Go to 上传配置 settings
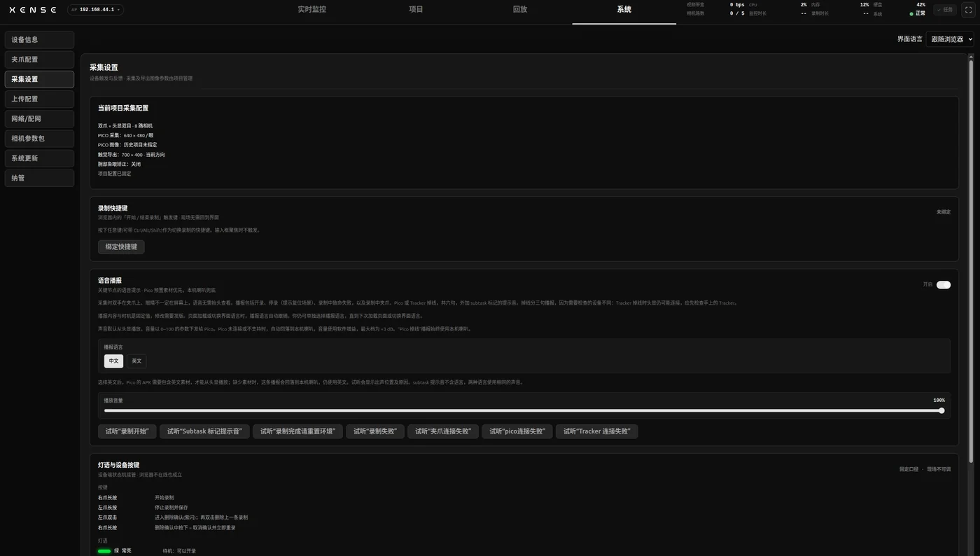Viewport: 980px width, 556px height. pos(39,99)
